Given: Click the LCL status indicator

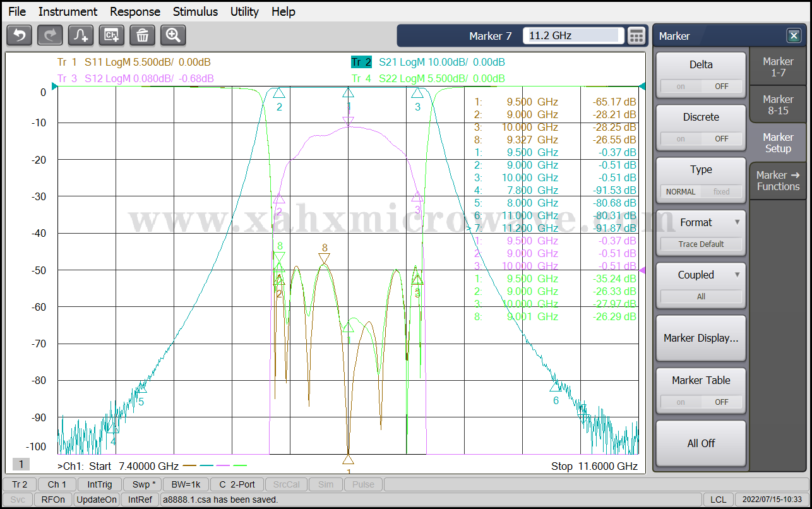Looking at the screenshot, I should coord(718,500).
